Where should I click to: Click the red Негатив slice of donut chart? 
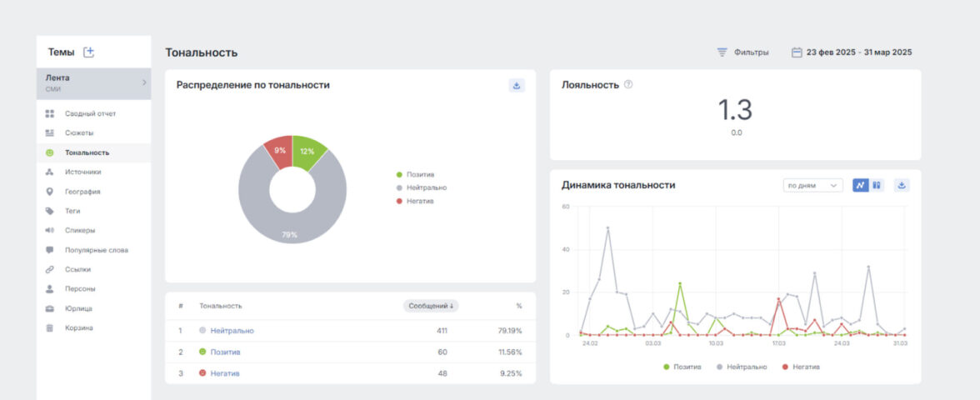click(278, 152)
